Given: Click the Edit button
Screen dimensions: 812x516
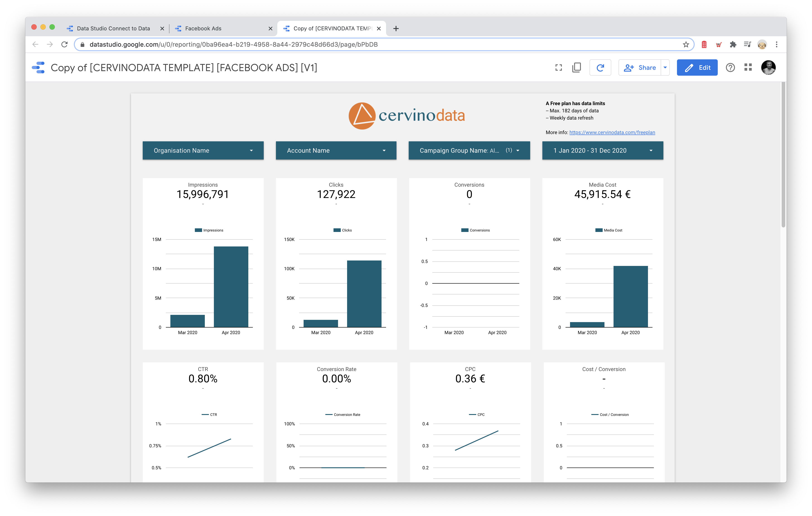Looking at the screenshot, I should click(697, 68).
